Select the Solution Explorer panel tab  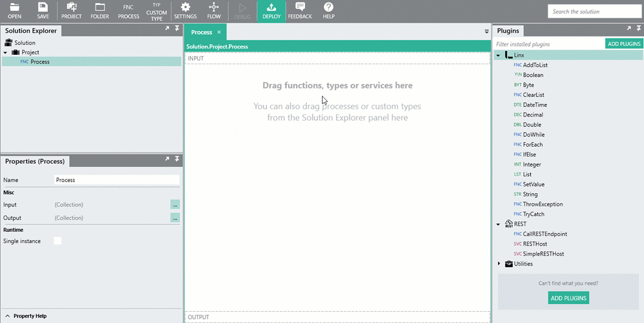[31, 31]
